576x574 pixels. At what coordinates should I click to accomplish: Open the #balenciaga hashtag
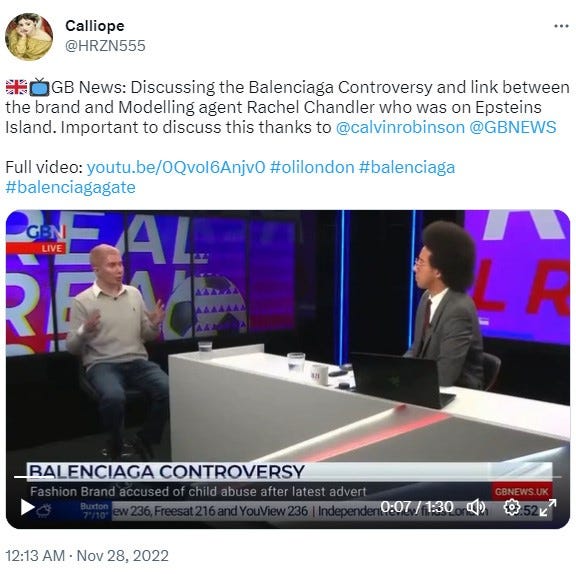[407, 167]
